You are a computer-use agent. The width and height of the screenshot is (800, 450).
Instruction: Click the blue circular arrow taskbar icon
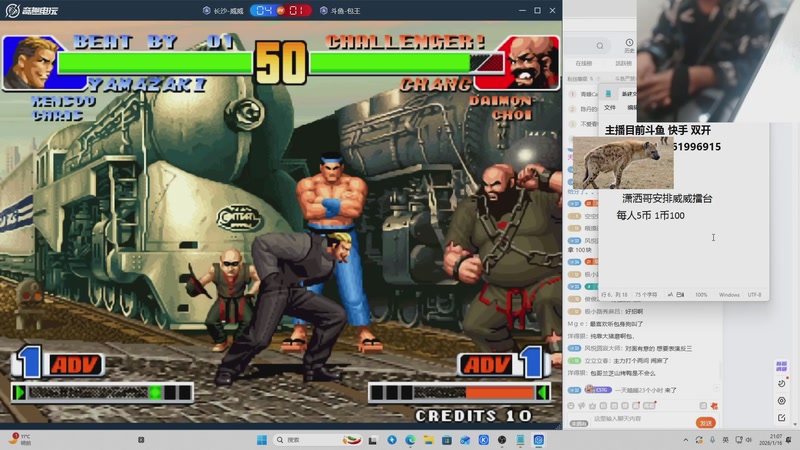pos(392,440)
